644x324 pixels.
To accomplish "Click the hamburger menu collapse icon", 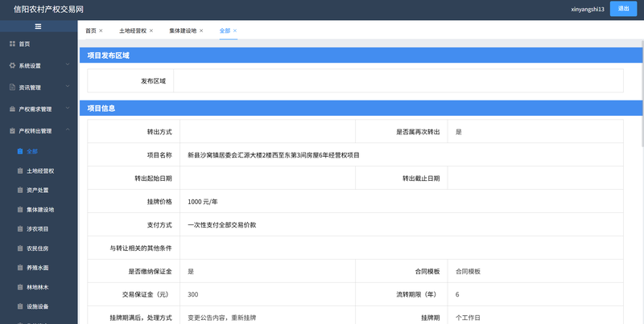I will point(38,27).
